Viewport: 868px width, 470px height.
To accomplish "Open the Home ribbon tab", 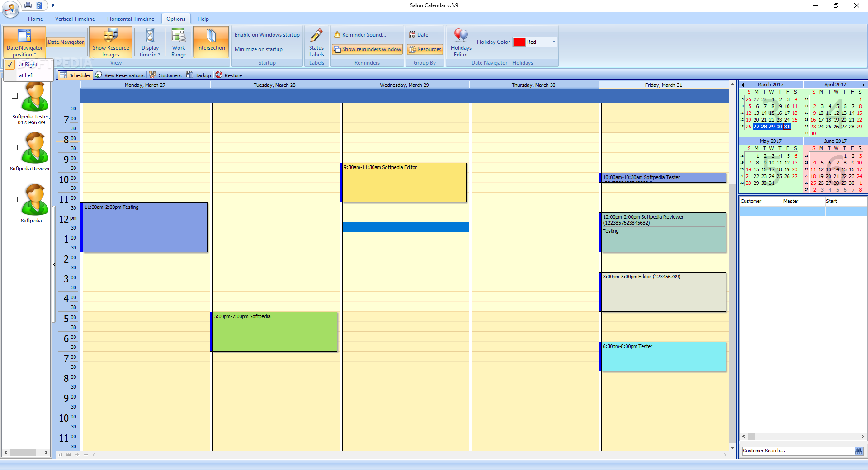I will click(35, 19).
